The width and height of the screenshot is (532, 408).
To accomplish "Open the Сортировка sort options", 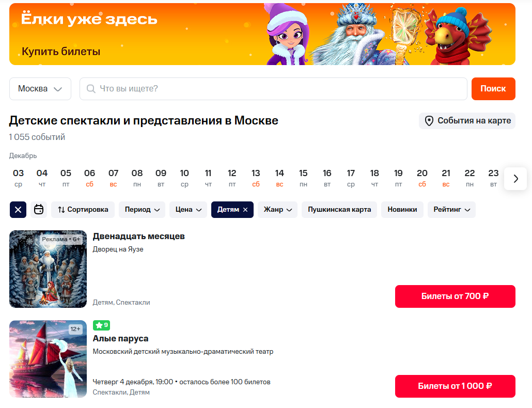I will pos(83,210).
